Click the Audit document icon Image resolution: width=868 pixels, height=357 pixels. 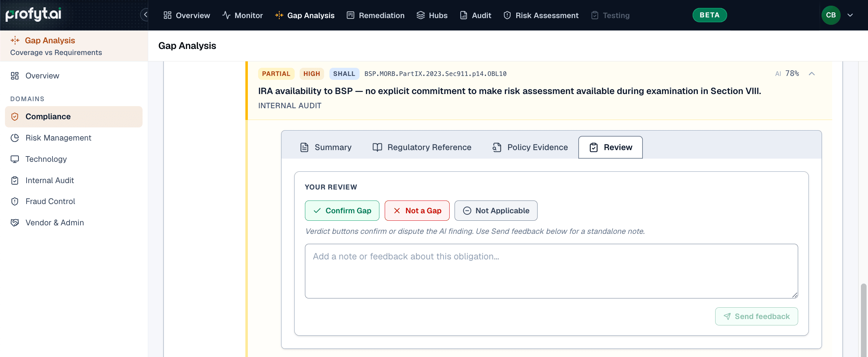coord(463,15)
